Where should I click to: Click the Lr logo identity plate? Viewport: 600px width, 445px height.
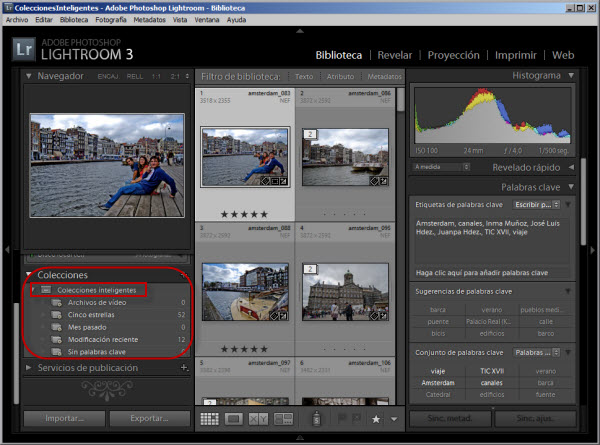click(x=24, y=50)
